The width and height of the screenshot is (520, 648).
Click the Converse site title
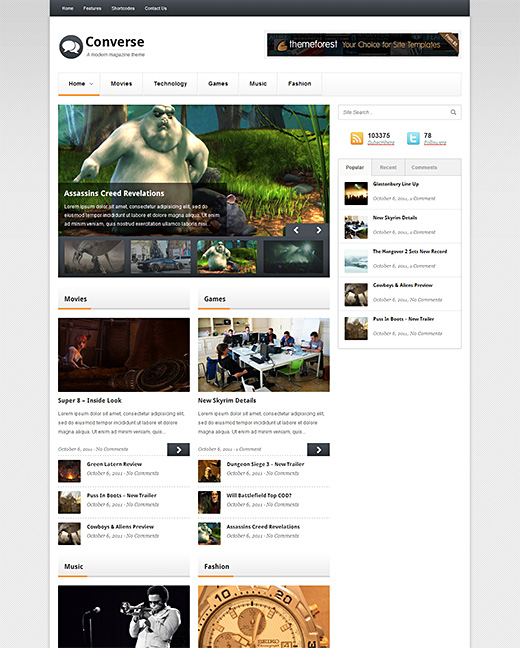115,42
